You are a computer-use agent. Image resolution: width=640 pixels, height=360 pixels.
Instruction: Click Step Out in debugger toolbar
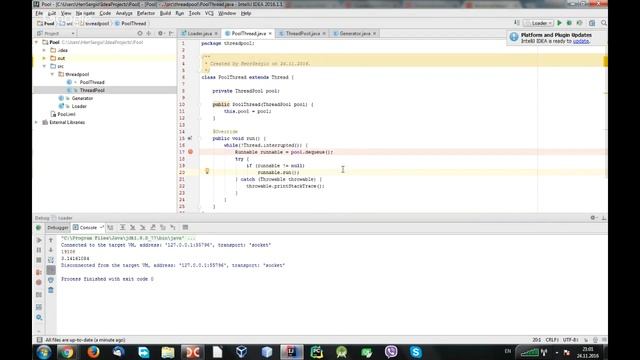pyautogui.click(x=153, y=227)
